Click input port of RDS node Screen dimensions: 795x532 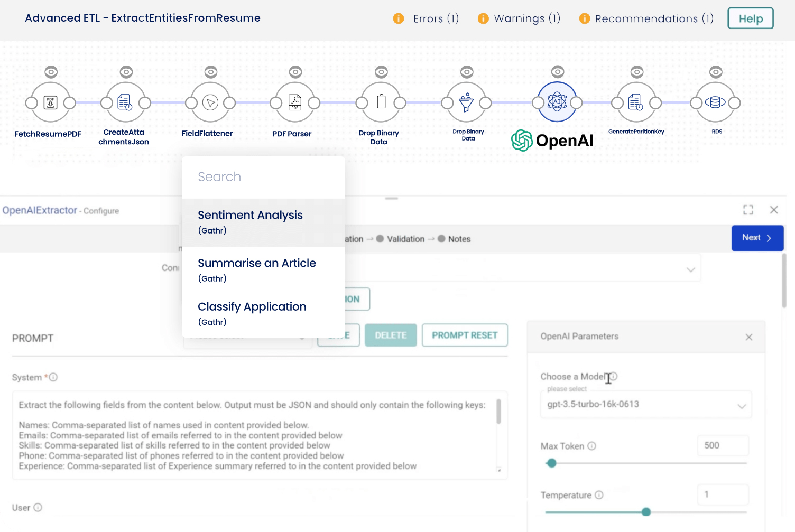click(696, 102)
